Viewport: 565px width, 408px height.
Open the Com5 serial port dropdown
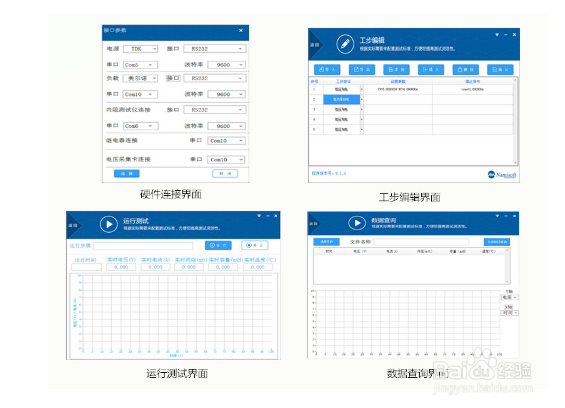tap(141, 65)
